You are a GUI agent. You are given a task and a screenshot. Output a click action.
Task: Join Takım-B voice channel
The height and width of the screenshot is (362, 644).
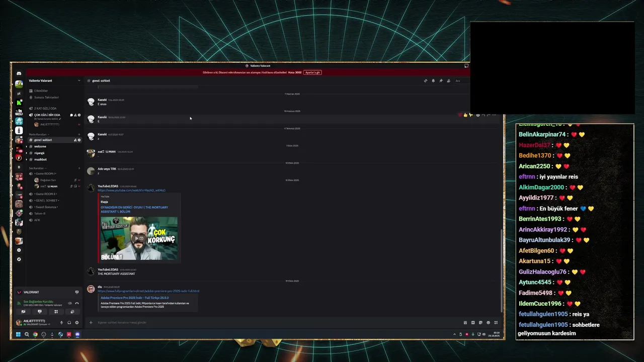point(54,213)
